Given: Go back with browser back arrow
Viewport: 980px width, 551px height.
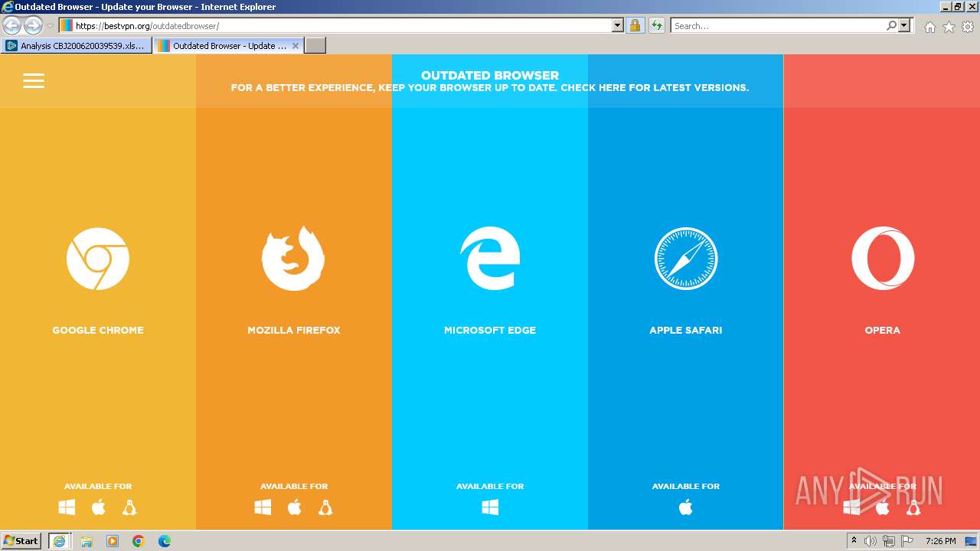Looking at the screenshot, I should tap(11, 25).
